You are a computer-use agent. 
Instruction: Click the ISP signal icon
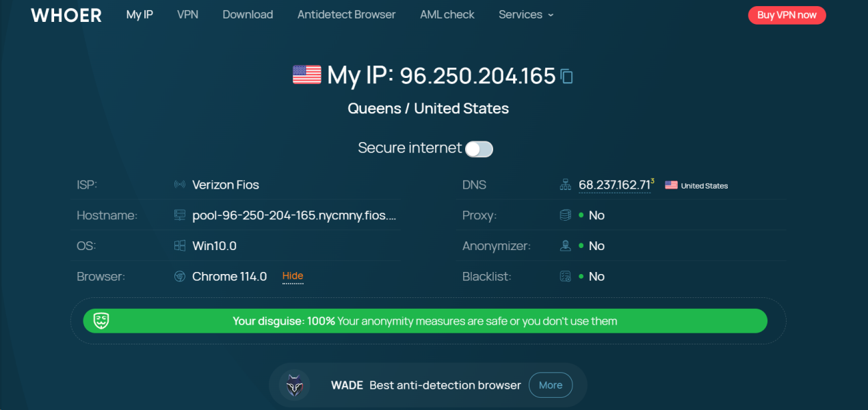click(180, 184)
